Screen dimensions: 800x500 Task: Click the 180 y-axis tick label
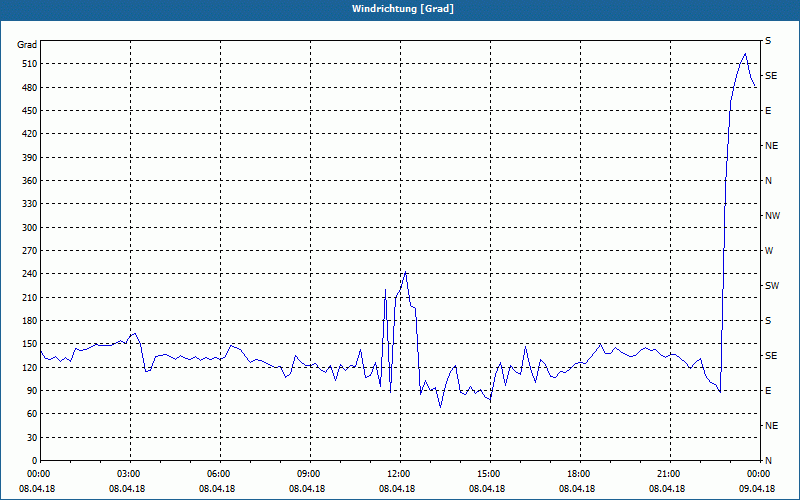coord(30,321)
